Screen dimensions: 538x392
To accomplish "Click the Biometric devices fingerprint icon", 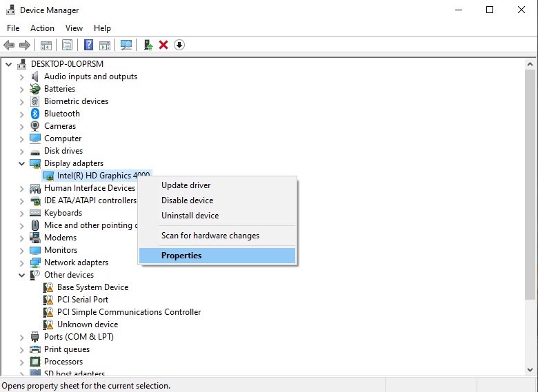I will pyautogui.click(x=34, y=101).
